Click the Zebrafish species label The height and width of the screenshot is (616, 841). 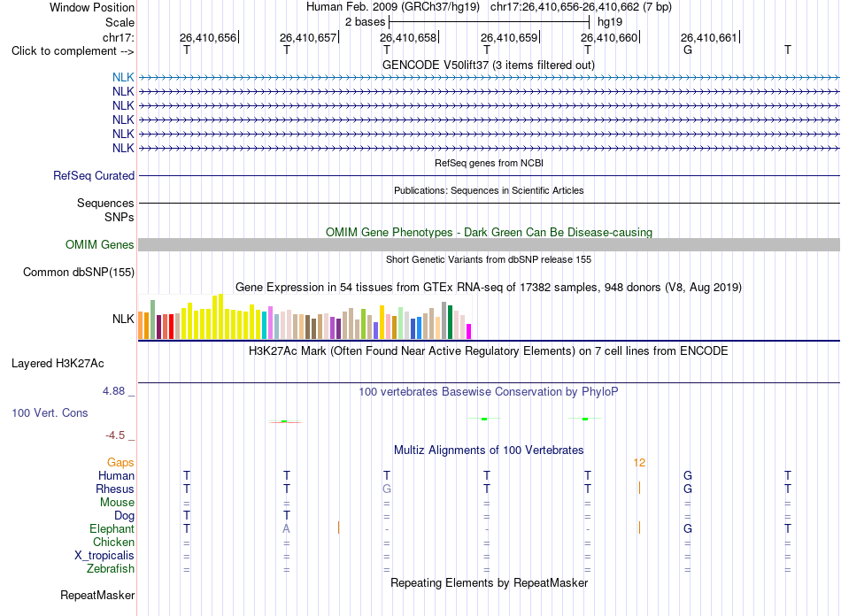click(x=111, y=568)
